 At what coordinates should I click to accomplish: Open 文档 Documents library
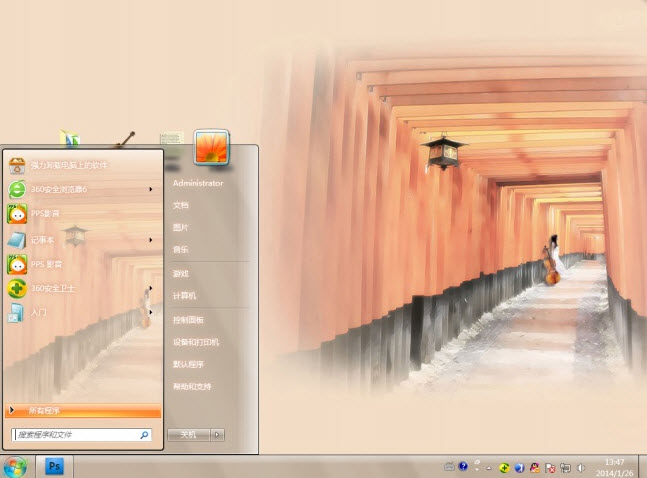click(x=181, y=205)
